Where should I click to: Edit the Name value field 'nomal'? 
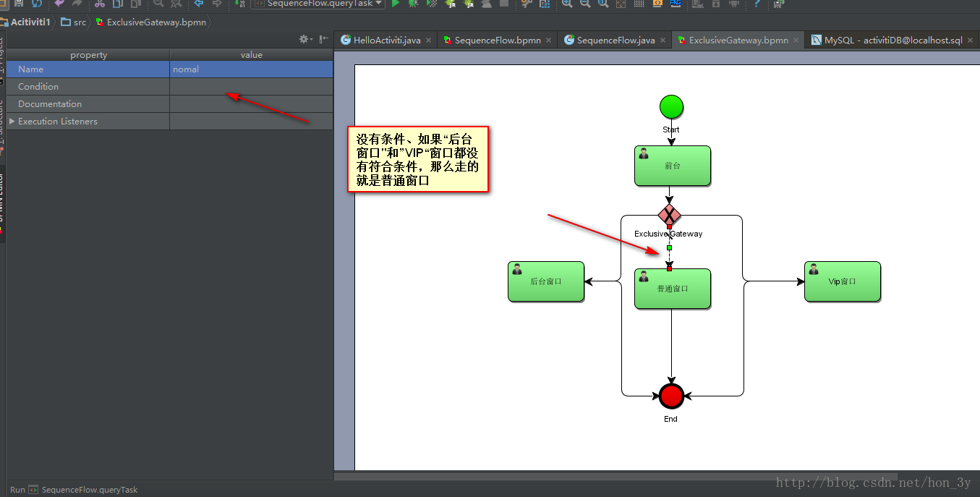pyautogui.click(x=252, y=69)
